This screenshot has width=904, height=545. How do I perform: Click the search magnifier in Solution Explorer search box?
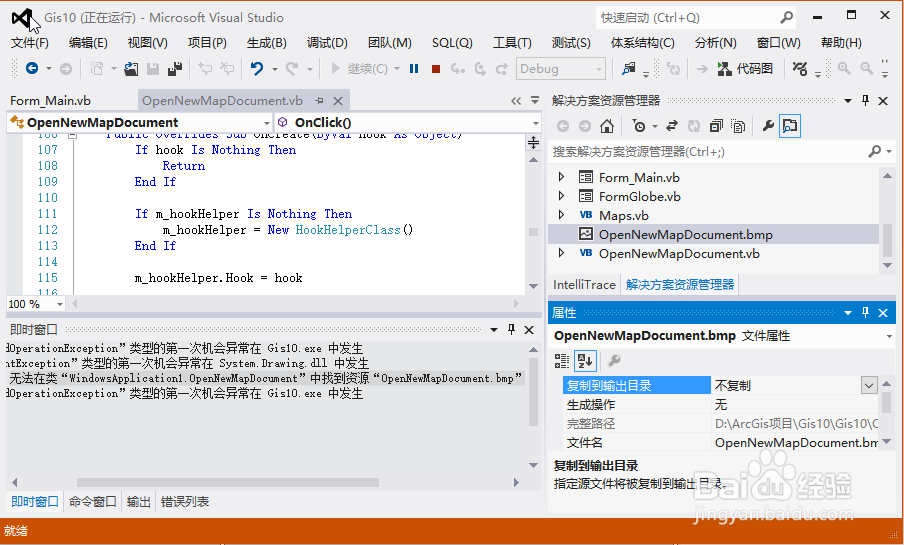(875, 151)
